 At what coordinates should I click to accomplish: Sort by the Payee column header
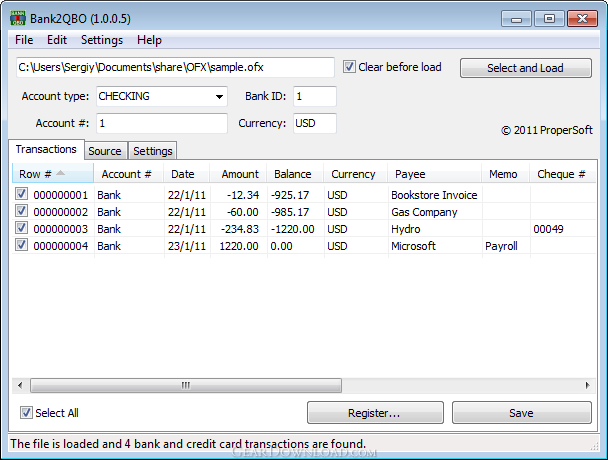click(435, 174)
